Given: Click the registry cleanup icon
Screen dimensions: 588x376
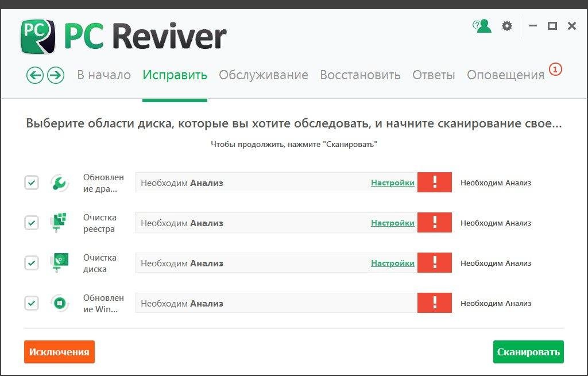Looking at the screenshot, I should 59,223.
